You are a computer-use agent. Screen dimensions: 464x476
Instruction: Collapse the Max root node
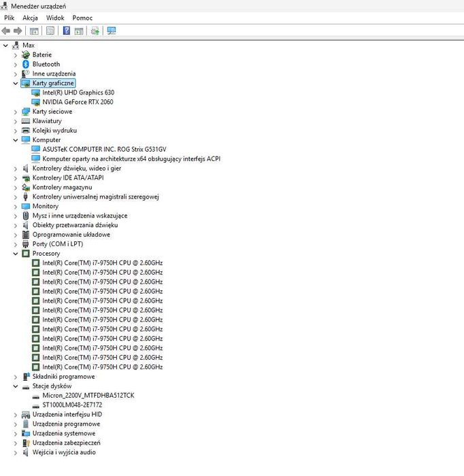[x=5, y=46]
